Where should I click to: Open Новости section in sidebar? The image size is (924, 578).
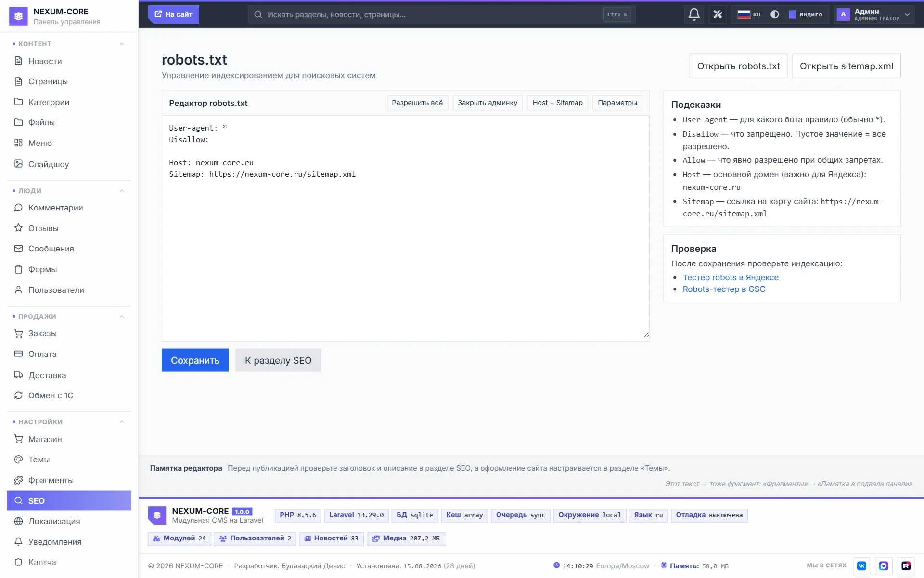click(x=69, y=61)
